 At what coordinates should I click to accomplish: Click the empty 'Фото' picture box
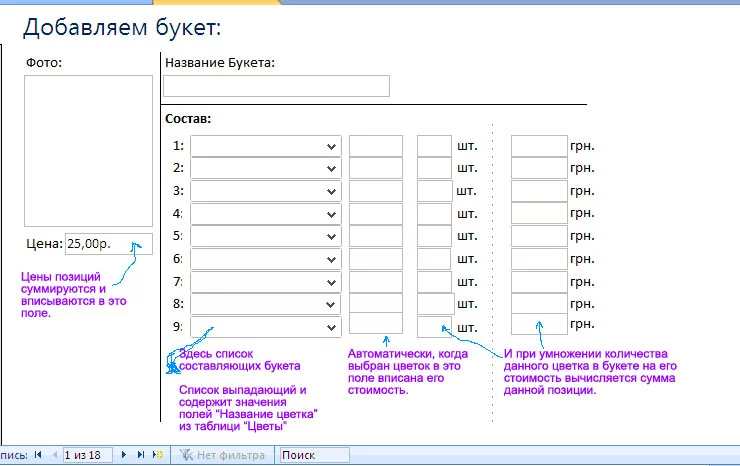click(88, 151)
